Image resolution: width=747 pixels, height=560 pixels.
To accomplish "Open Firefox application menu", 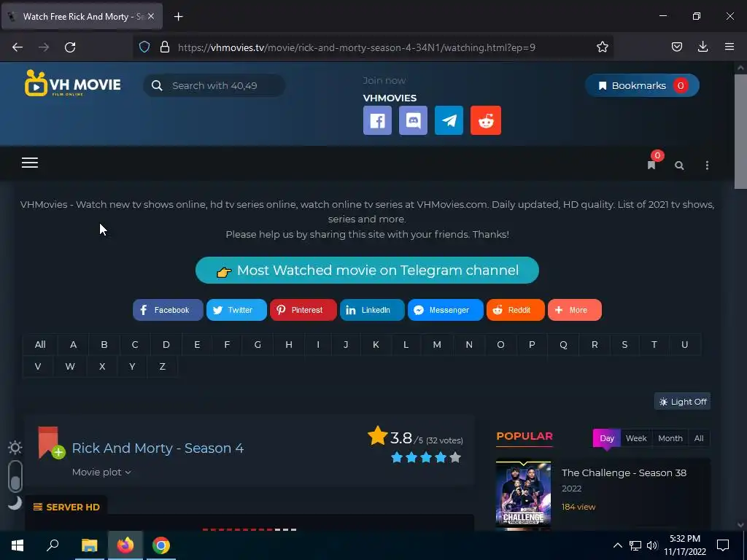I will pos(729,47).
